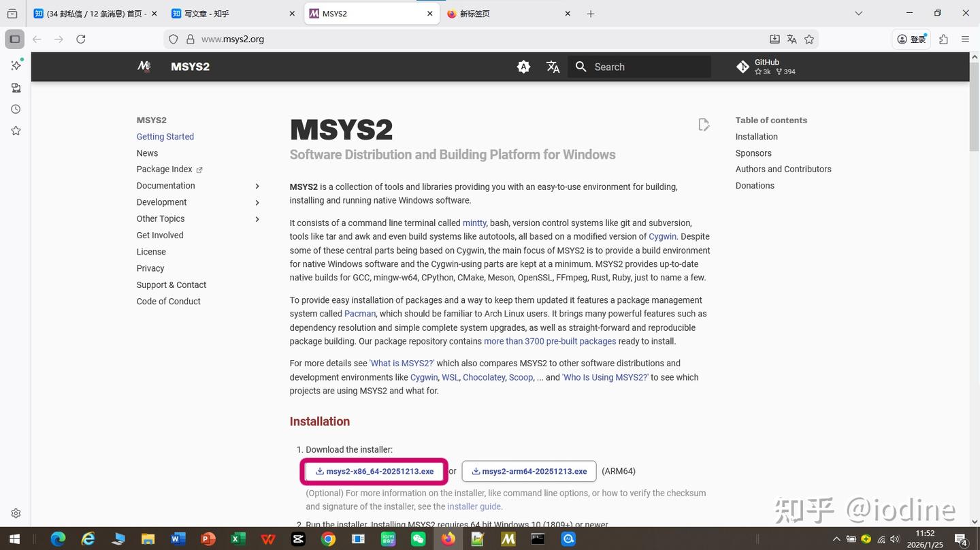Screen dimensions: 980x550
Task: Download msys2-x86_64-20251213.exe installer
Action: [x=374, y=470]
